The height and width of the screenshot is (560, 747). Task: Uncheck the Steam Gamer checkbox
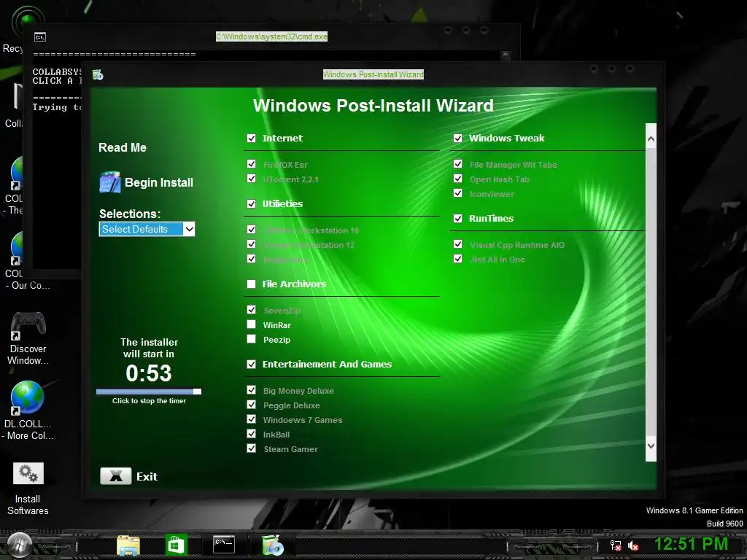point(252,448)
